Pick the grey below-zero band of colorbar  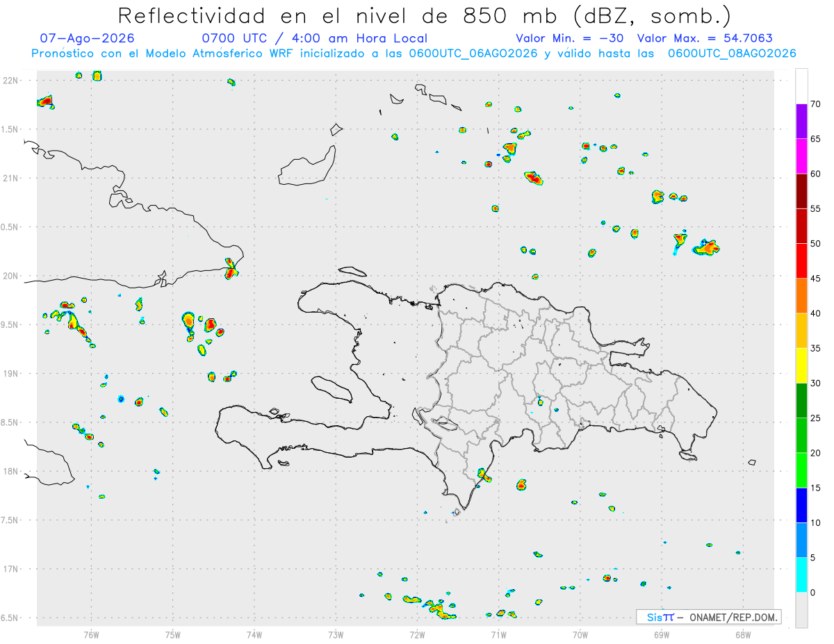click(x=801, y=610)
